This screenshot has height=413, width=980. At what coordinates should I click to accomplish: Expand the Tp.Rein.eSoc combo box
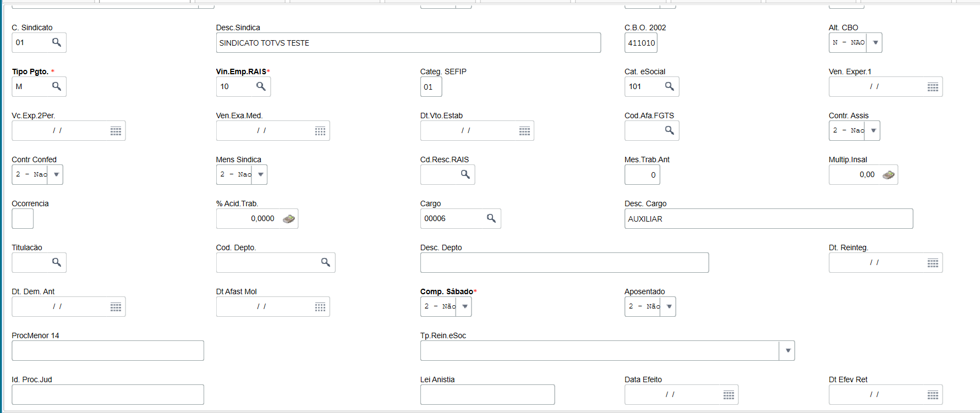pos(787,350)
